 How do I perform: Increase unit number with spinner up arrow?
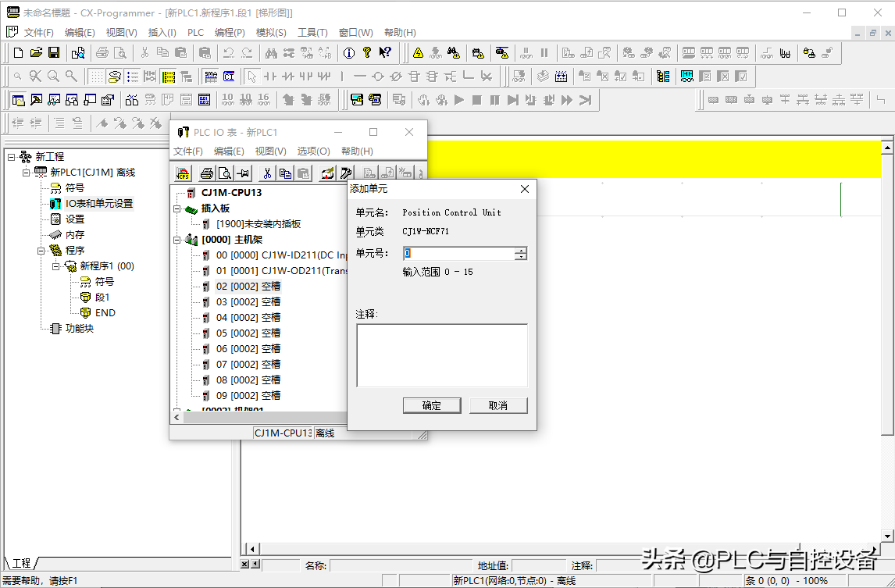(521, 250)
